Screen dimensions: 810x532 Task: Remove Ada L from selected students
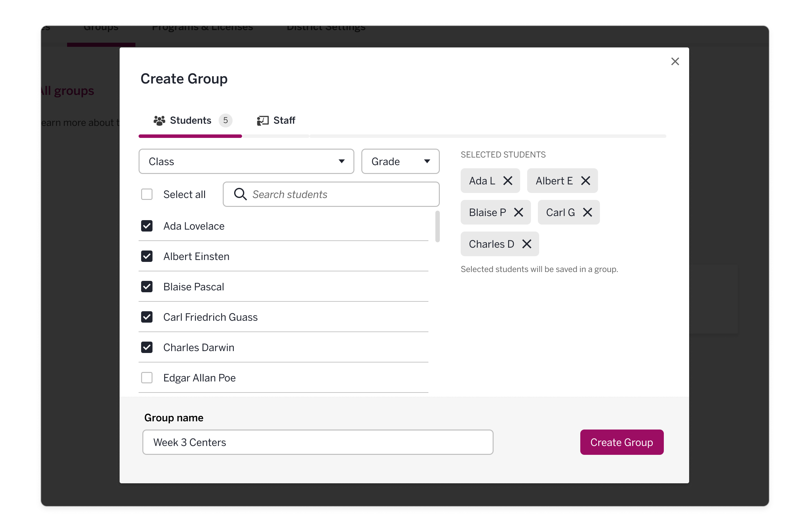pos(508,181)
